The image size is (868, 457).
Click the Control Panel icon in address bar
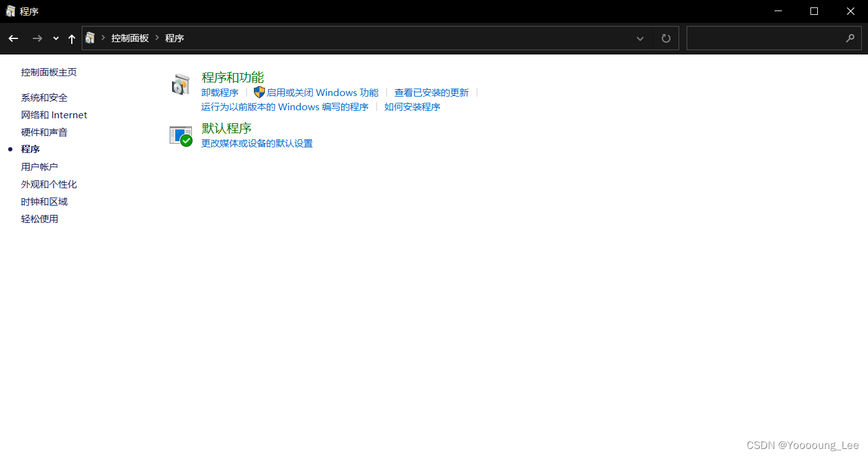(x=90, y=38)
